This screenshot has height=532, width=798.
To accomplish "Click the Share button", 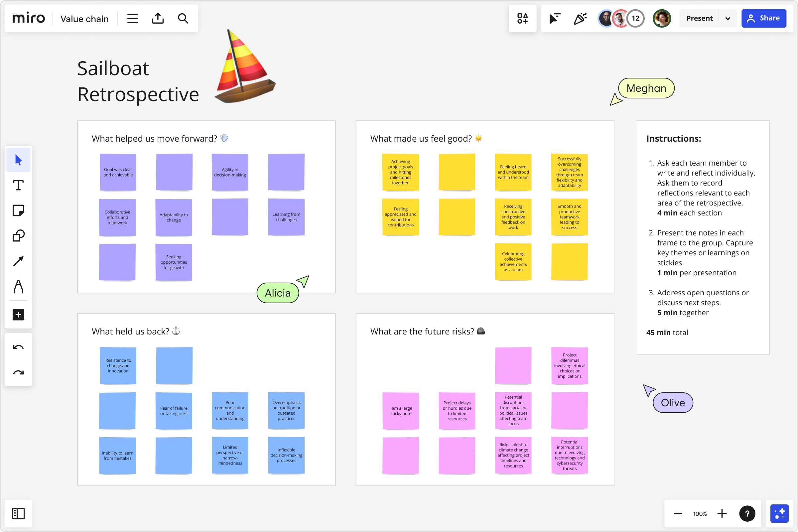I will tap(763, 18).
